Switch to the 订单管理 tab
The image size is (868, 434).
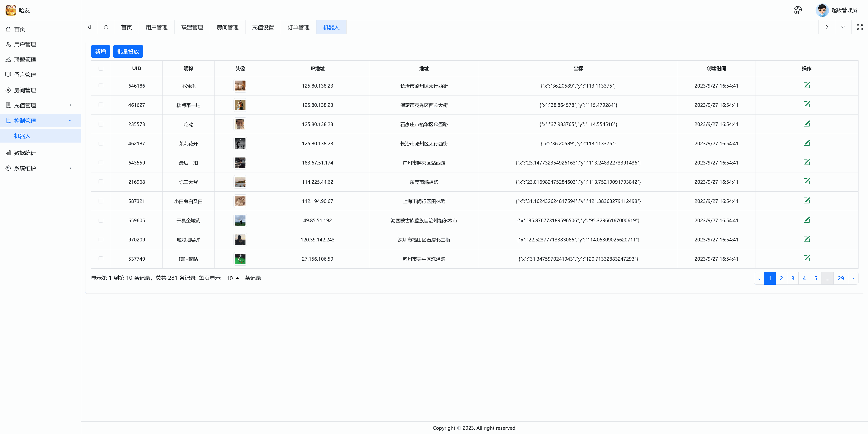(298, 27)
